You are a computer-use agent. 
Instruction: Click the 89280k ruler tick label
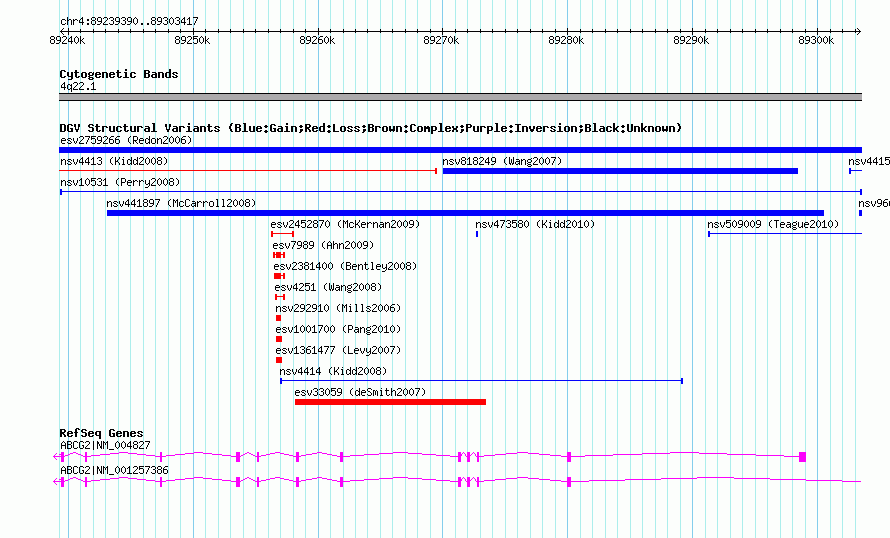566,40
